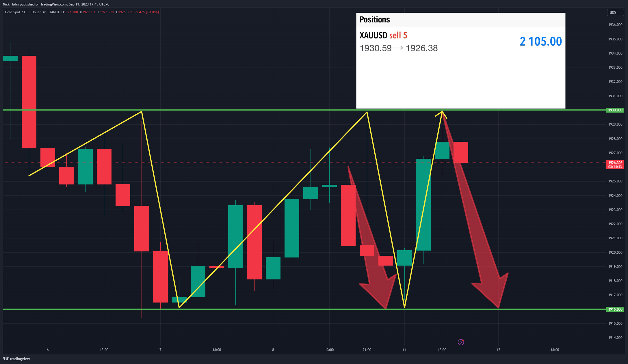Click the profit value 2 105.00

(541, 42)
